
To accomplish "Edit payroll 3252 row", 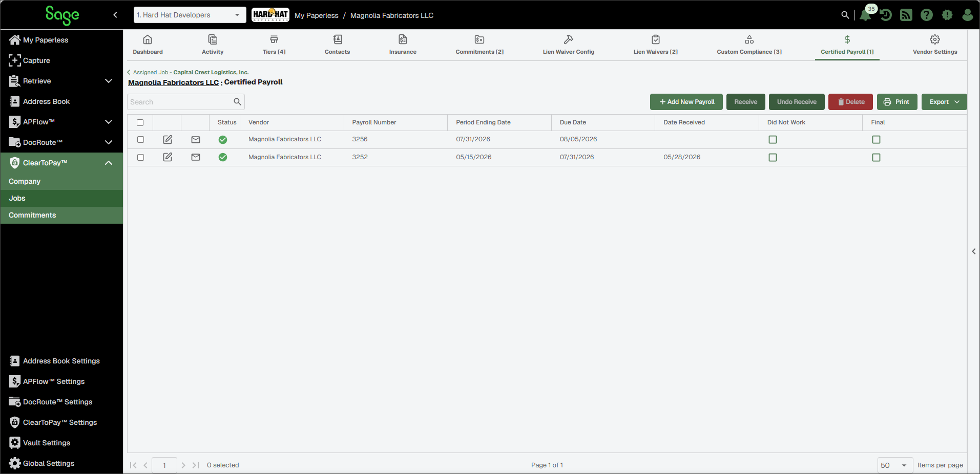I will pyautogui.click(x=168, y=157).
